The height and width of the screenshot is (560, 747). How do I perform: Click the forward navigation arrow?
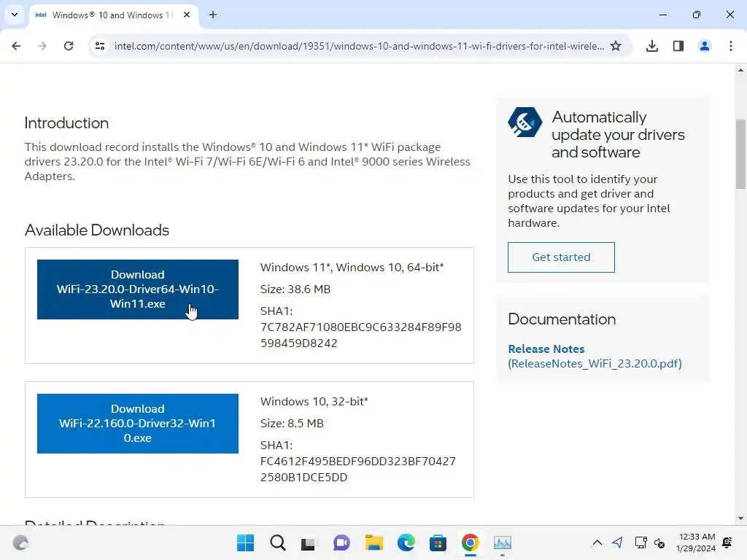pos(42,46)
